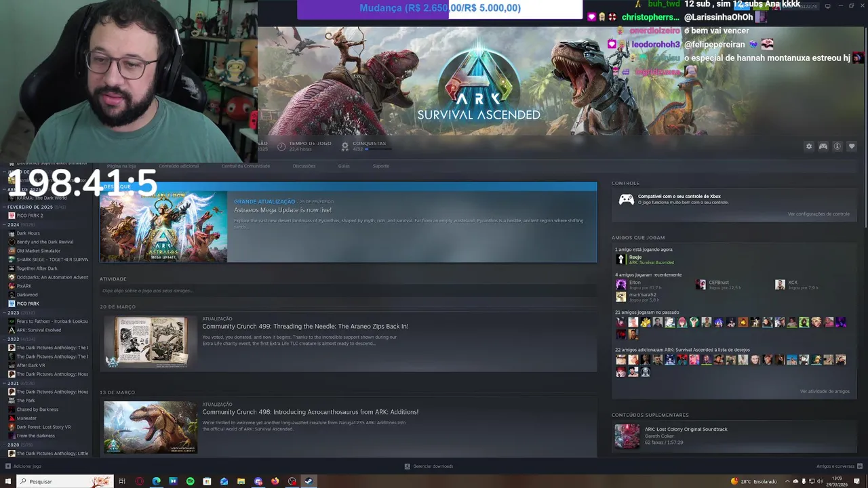
Task: Click the Xbox controller icon in Controle
Action: tap(627, 199)
